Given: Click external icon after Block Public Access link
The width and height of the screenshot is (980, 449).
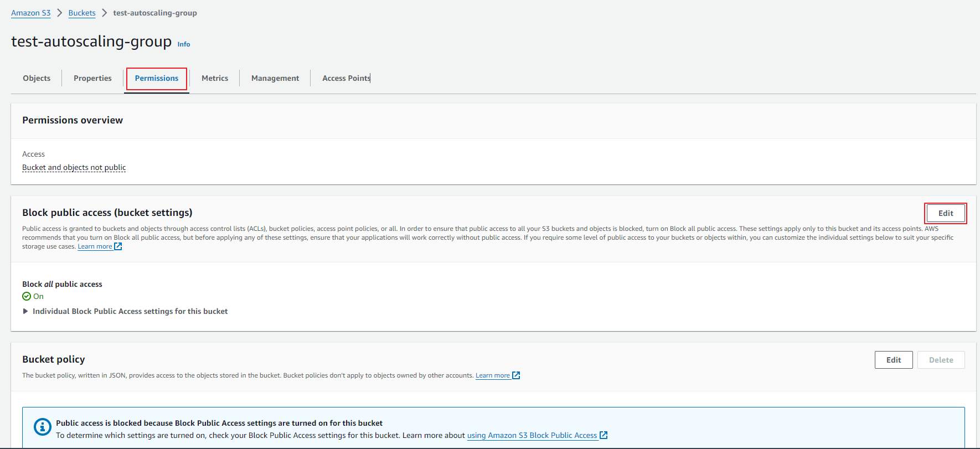Looking at the screenshot, I should coord(604,435).
